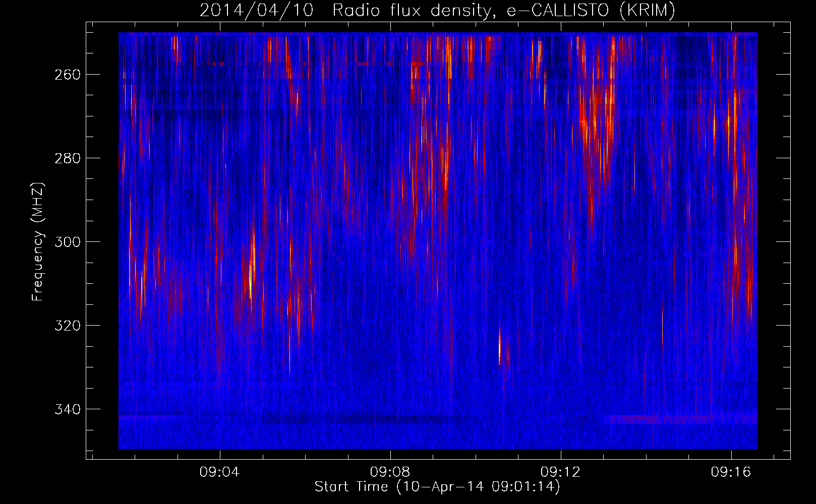
Task: Click the 09:12 time tick label
Action: 561,472
